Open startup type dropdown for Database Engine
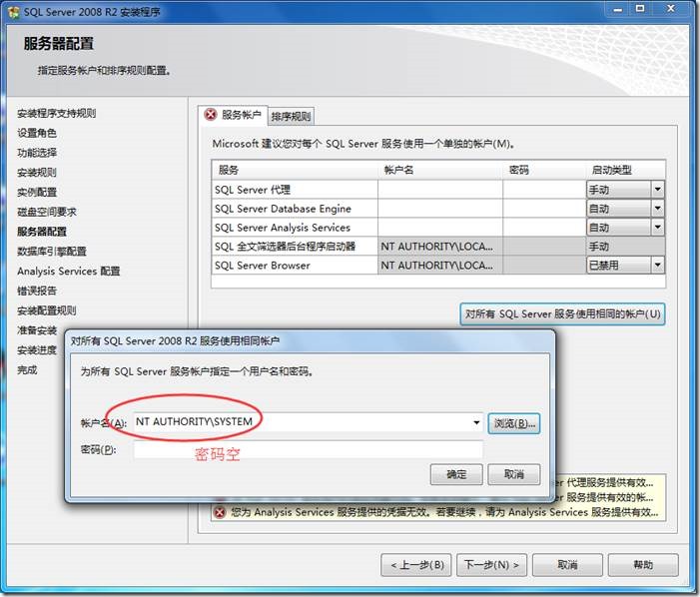Screen dimensions: 700x597 pyautogui.click(x=658, y=209)
